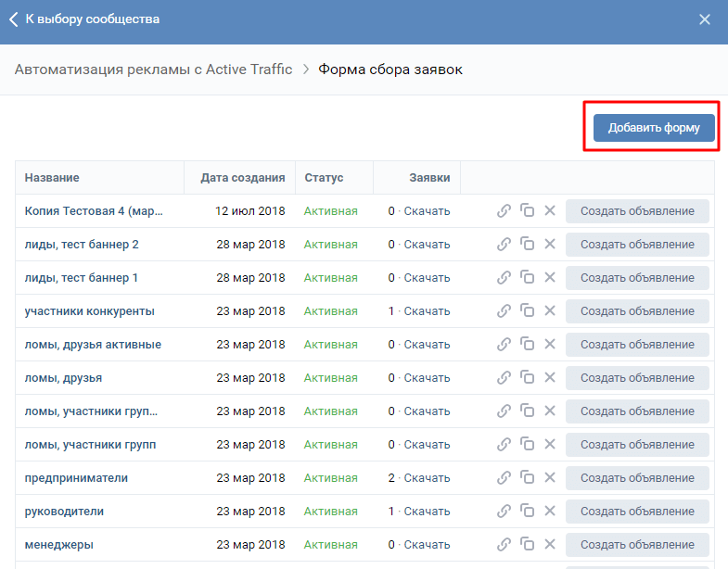Create ad for 'предприниматели' form
Screen dimensions: 728x569
click(637, 478)
